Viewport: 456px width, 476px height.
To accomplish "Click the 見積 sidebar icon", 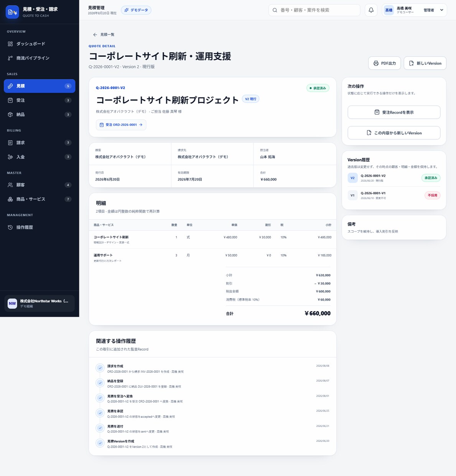I will click(10, 86).
